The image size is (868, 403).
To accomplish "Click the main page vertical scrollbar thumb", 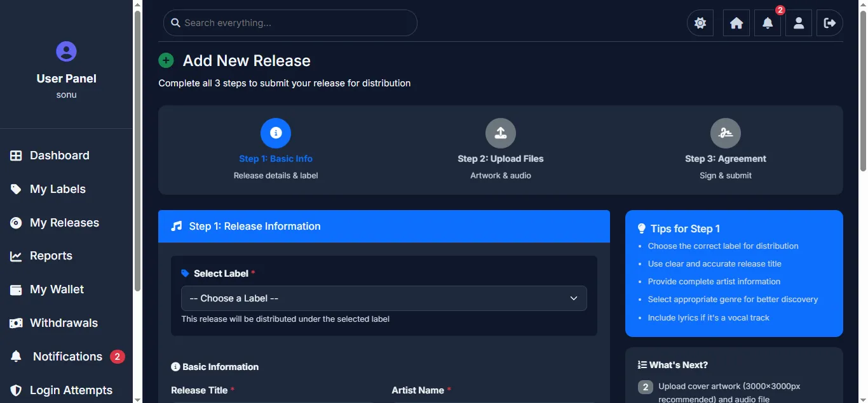I will (863, 91).
